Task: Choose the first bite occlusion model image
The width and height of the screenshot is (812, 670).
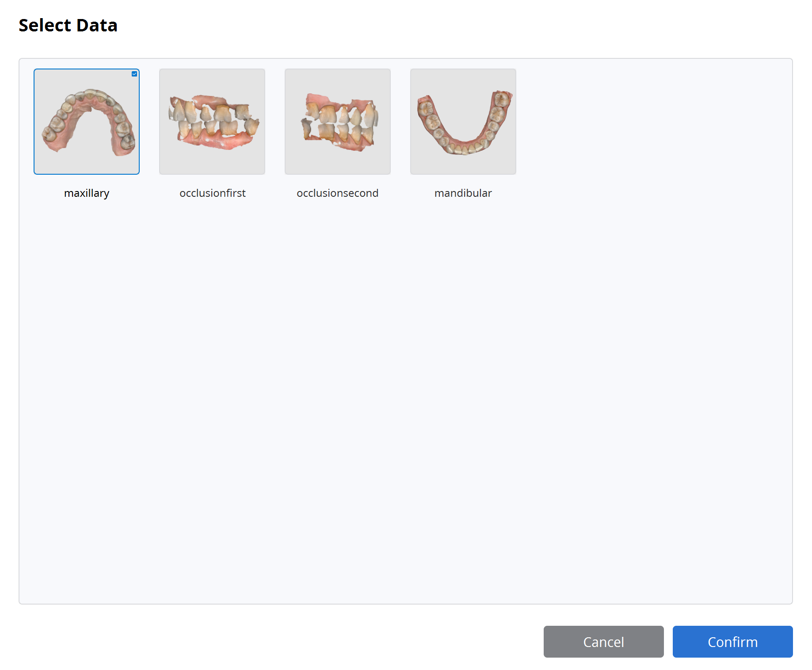Action: [212, 122]
